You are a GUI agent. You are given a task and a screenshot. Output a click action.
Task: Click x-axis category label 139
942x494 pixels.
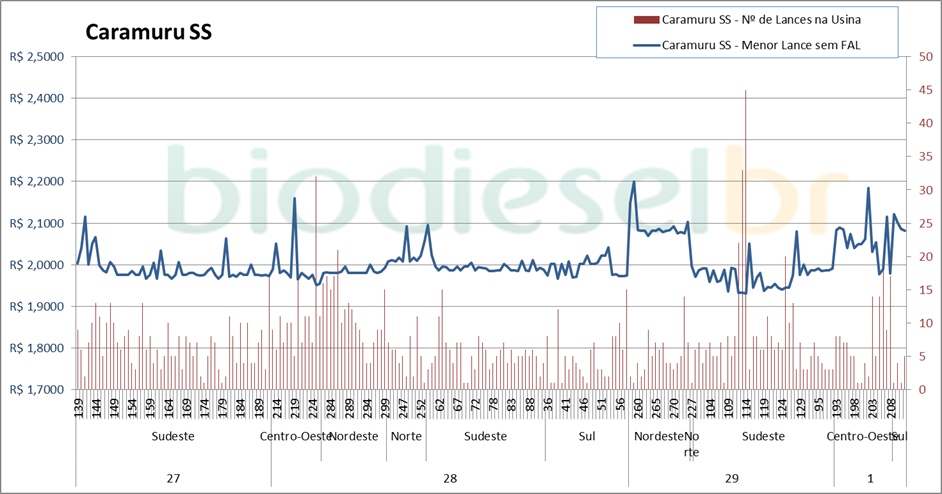click(79, 408)
